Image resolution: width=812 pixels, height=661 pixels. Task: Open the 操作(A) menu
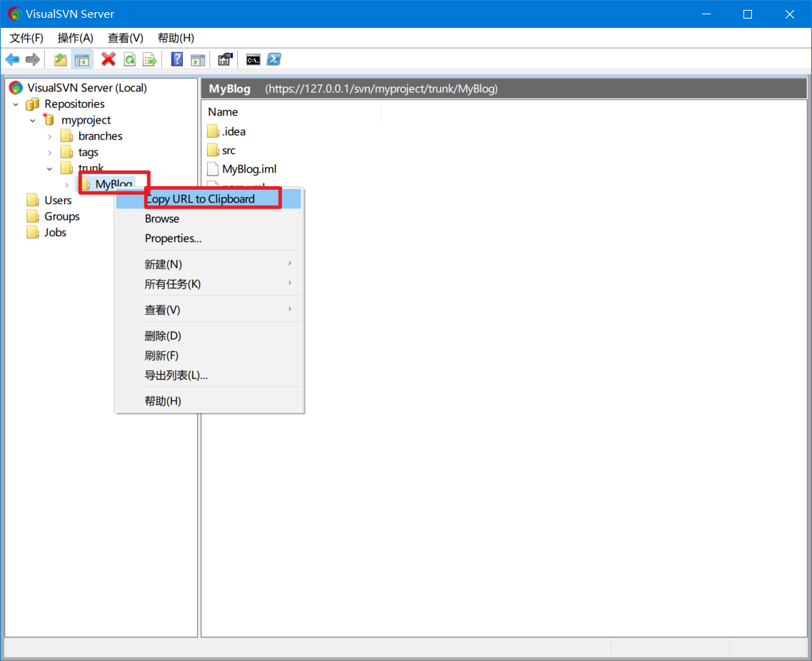click(x=76, y=39)
